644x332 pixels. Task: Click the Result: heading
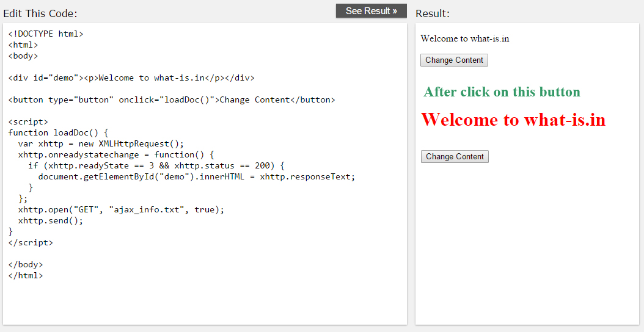point(433,13)
